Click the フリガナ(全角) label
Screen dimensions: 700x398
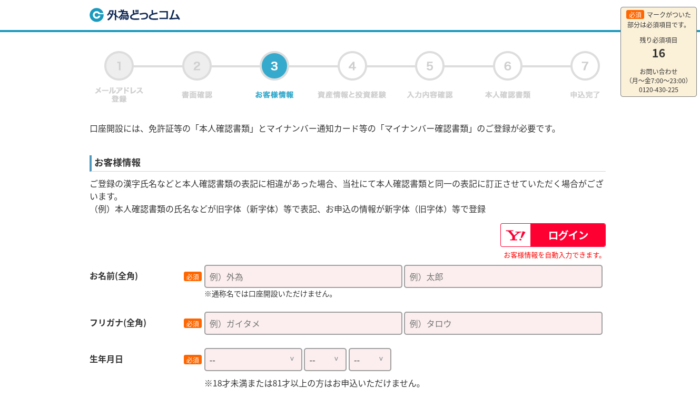(118, 323)
